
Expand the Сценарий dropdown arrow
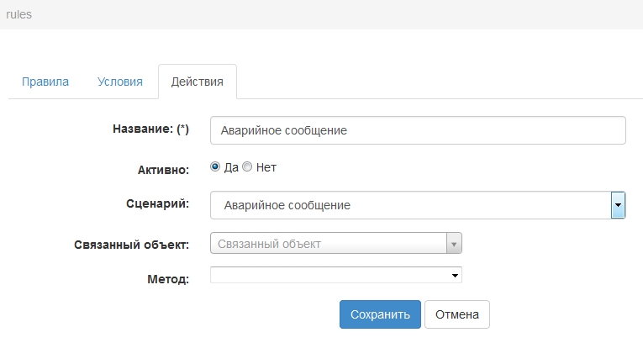pos(618,205)
